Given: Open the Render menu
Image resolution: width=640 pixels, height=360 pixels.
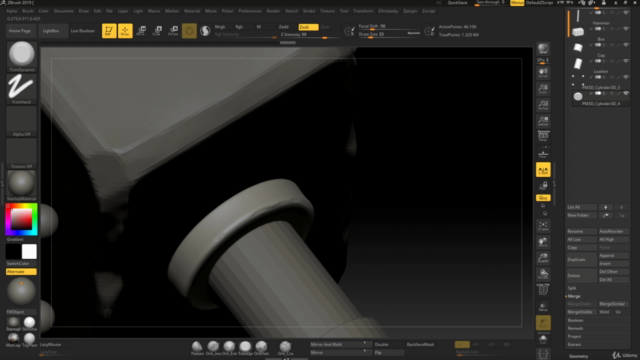Looking at the screenshot, I should tap(273, 11).
